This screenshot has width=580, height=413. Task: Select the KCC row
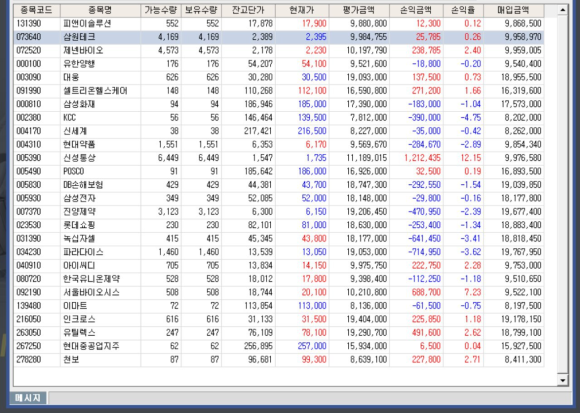(279, 118)
